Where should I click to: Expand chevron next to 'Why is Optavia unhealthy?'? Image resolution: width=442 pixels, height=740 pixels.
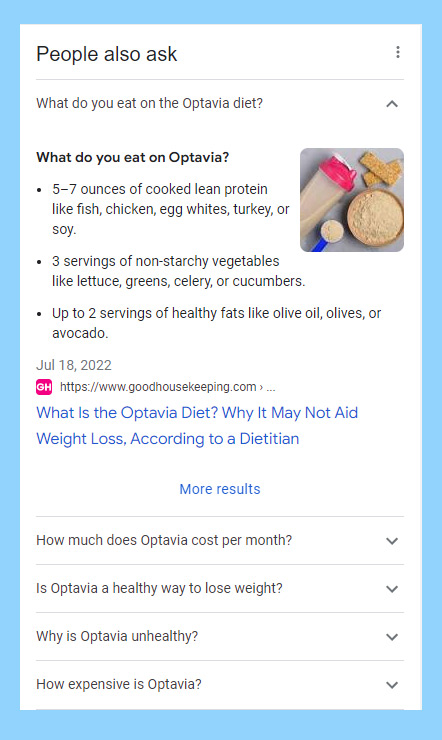[x=392, y=637]
